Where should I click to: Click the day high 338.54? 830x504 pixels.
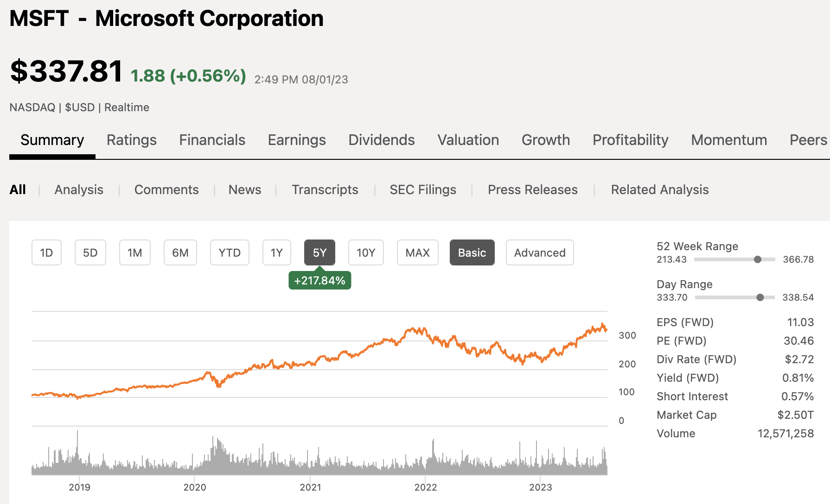click(x=798, y=297)
